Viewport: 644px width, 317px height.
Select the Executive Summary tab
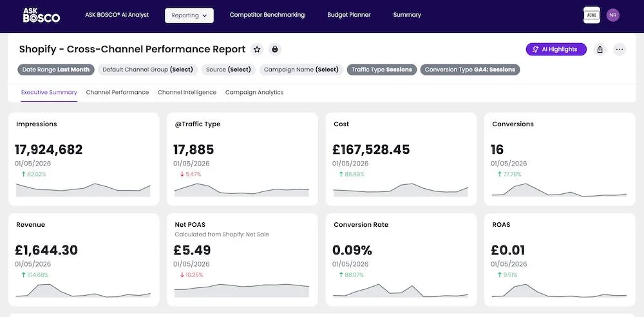(x=49, y=93)
